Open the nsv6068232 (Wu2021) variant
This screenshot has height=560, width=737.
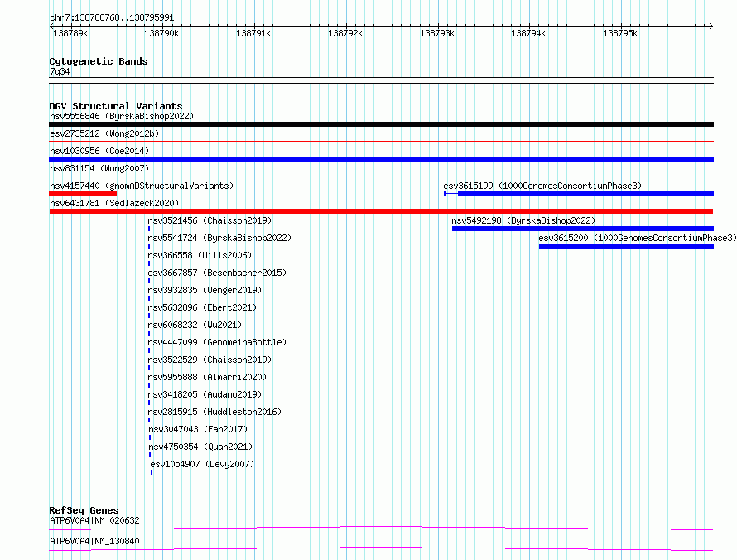pyautogui.click(x=195, y=325)
